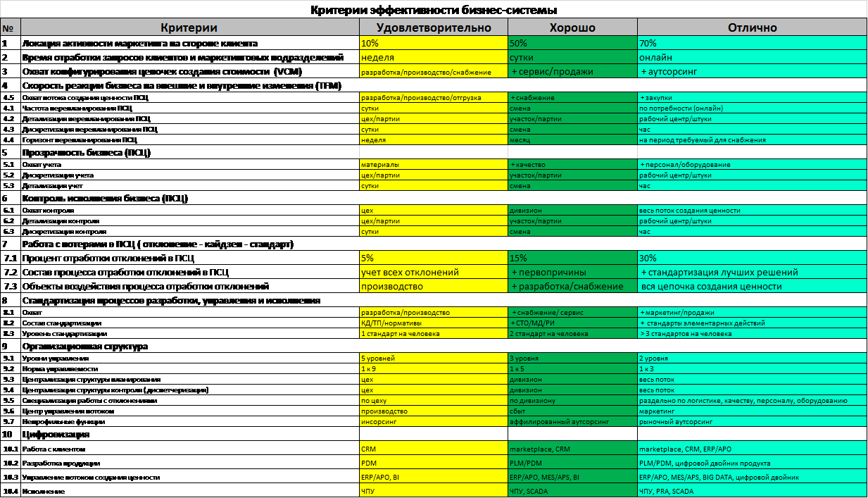Select the 'онлайн' cell in row 2

tap(752, 57)
